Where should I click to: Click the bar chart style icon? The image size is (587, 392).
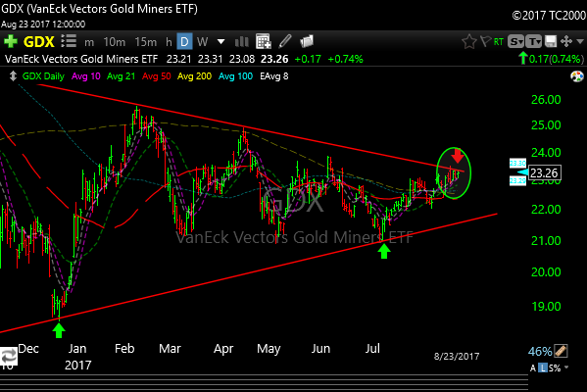241,41
